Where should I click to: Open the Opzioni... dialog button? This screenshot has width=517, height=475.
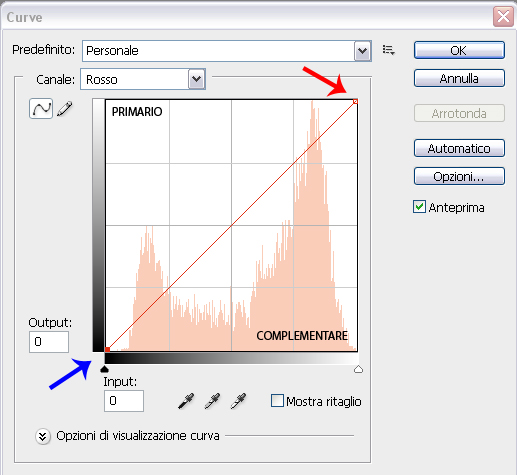point(459,176)
